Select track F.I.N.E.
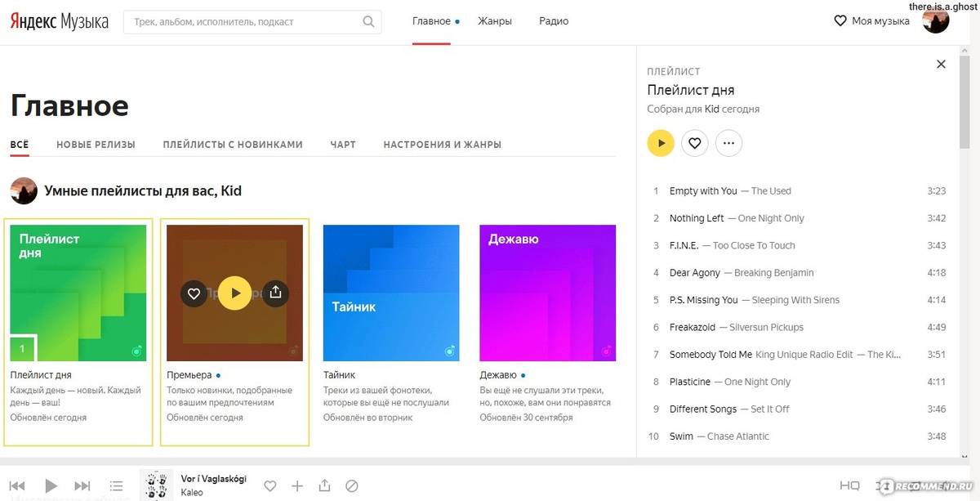Image resolution: width=980 pixels, height=501 pixels. [x=684, y=245]
